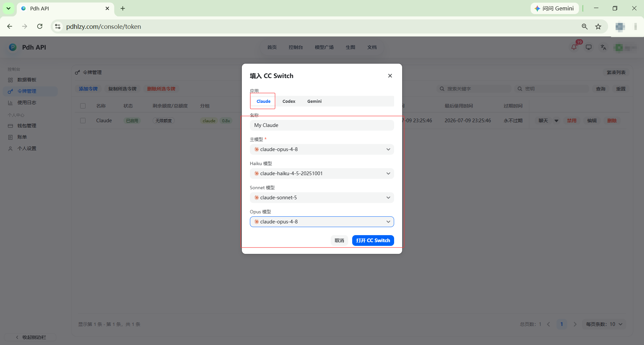Open 使用日志 in the sidebar

tap(27, 102)
